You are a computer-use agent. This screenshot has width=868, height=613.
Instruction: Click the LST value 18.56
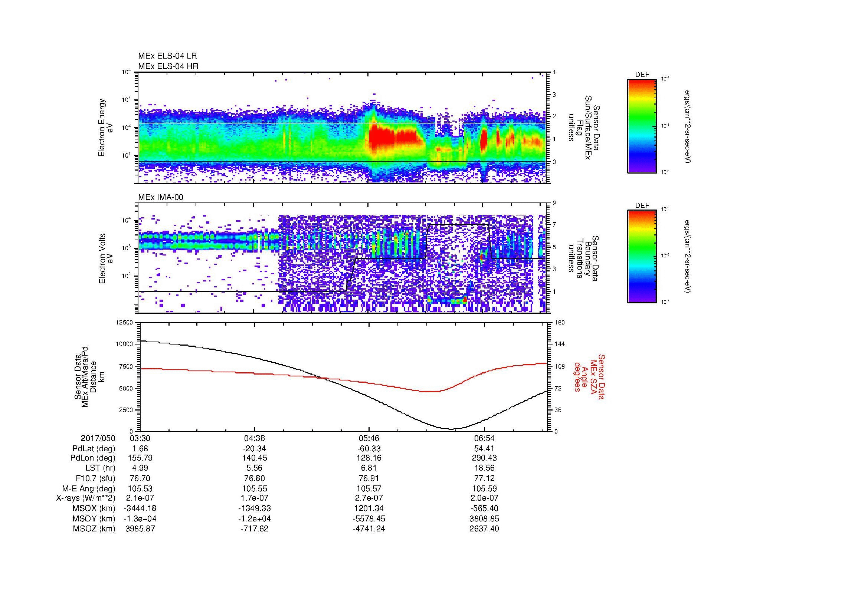coord(484,468)
